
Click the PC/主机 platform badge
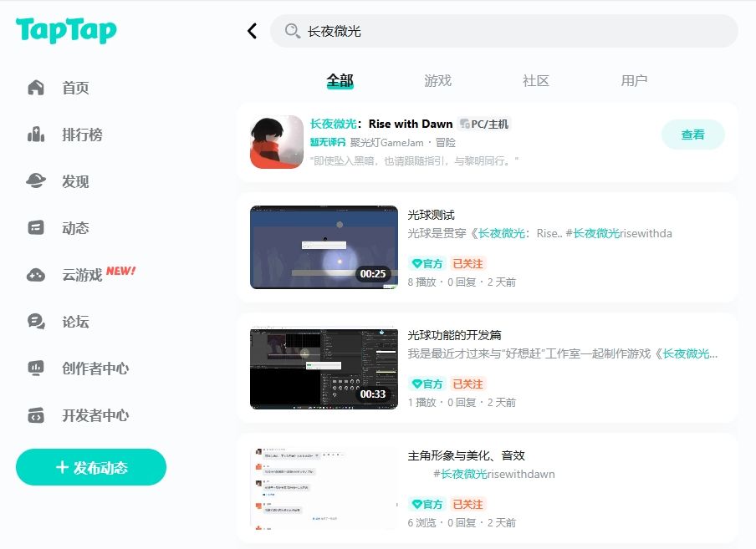(x=484, y=124)
